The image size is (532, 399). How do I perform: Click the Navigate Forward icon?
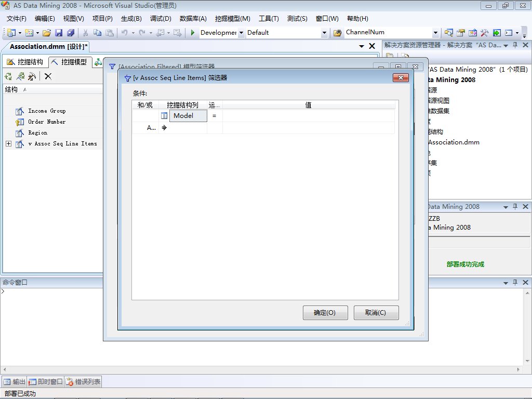178,33
